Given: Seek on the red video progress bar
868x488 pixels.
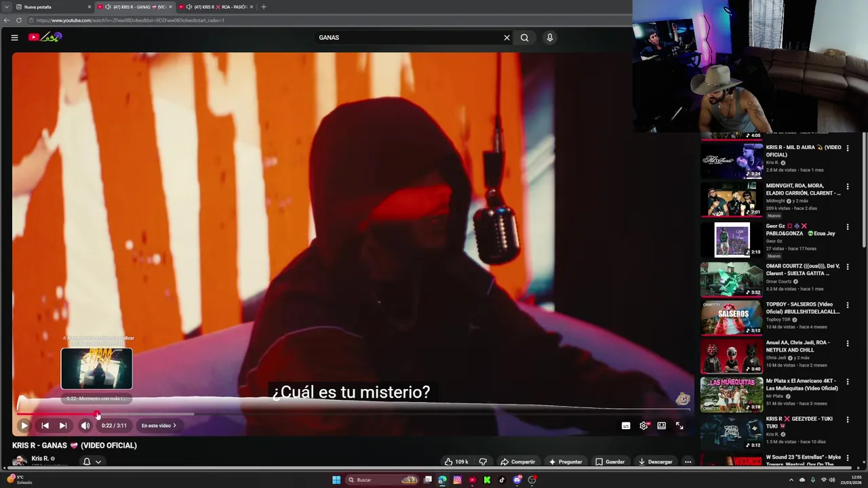Looking at the screenshot, I should [353, 413].
